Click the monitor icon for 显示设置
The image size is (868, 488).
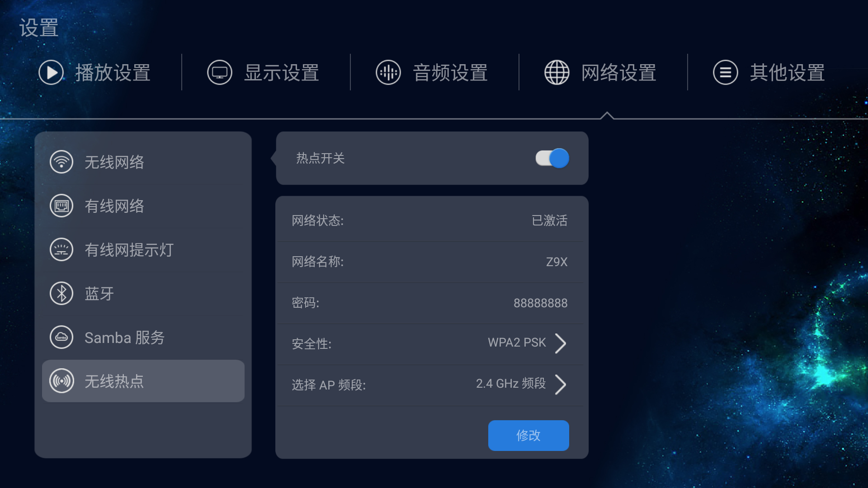[x=220, y=72]
